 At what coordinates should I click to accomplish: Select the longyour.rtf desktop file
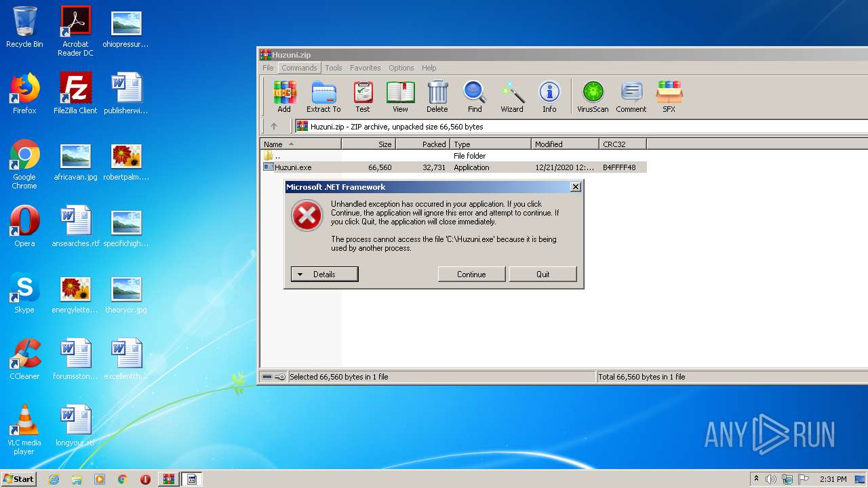tap(75, 426)
